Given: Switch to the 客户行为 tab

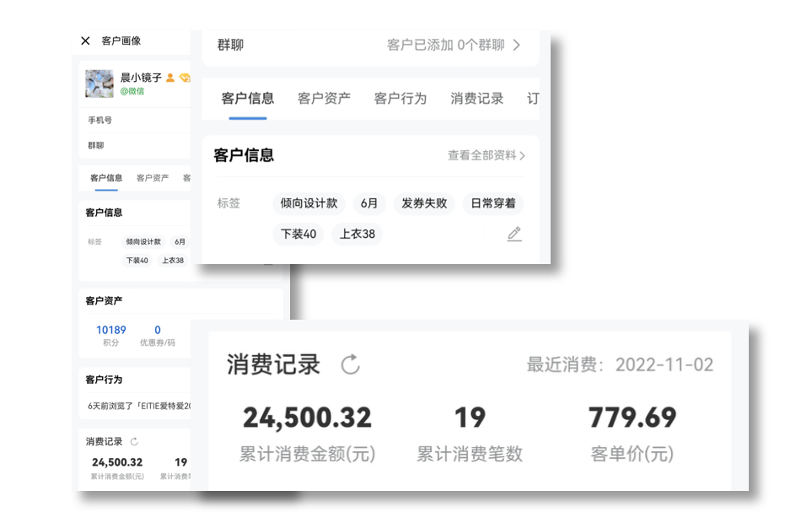Looking at the screenshot, I should 399,98.
